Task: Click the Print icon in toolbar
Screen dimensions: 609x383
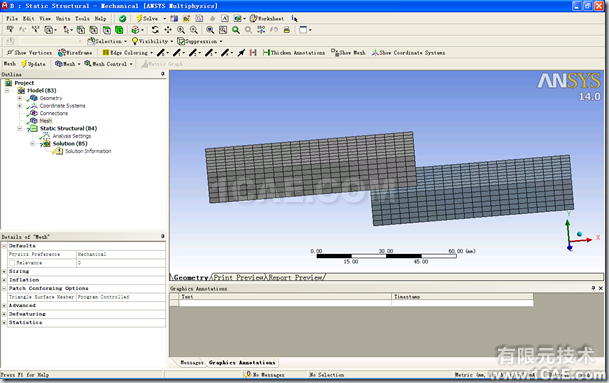Action: pyautogui.click(x=287, y=30)
